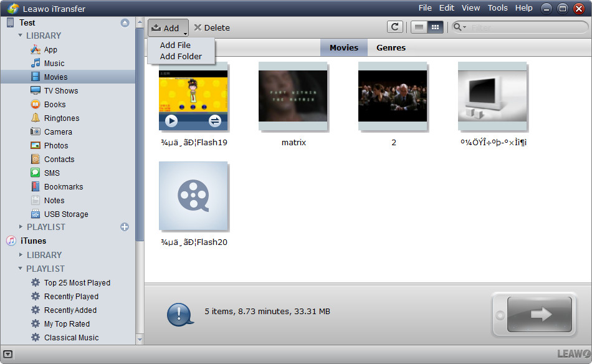Click transfer icon on Flash19 thumbnail
This screenshot has width=592, height=364.
[x=215, y=121]
